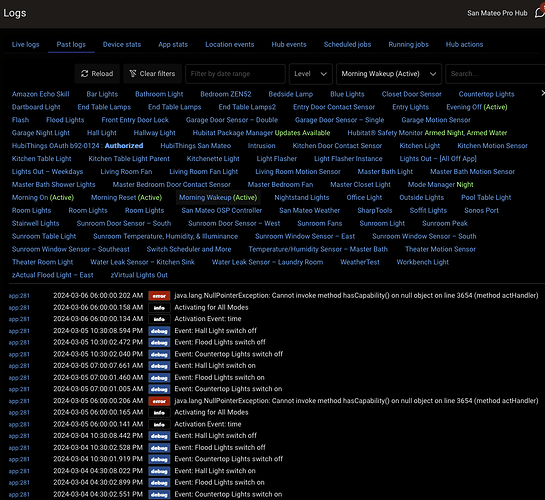Open app:281 link on 2024-03-06 error row
The height and width of the screenshot is (500, 545).
(19, 296)
